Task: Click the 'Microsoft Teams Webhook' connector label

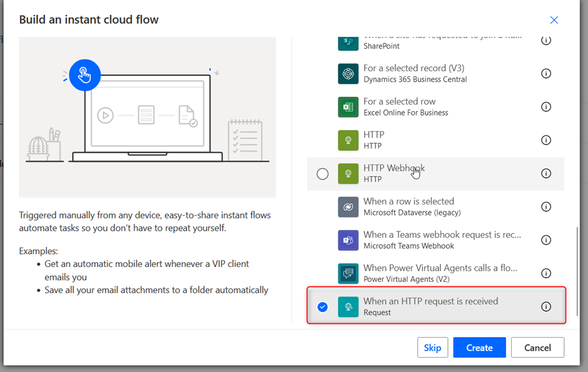Action: pyautogui.click(x=408, y=246)
